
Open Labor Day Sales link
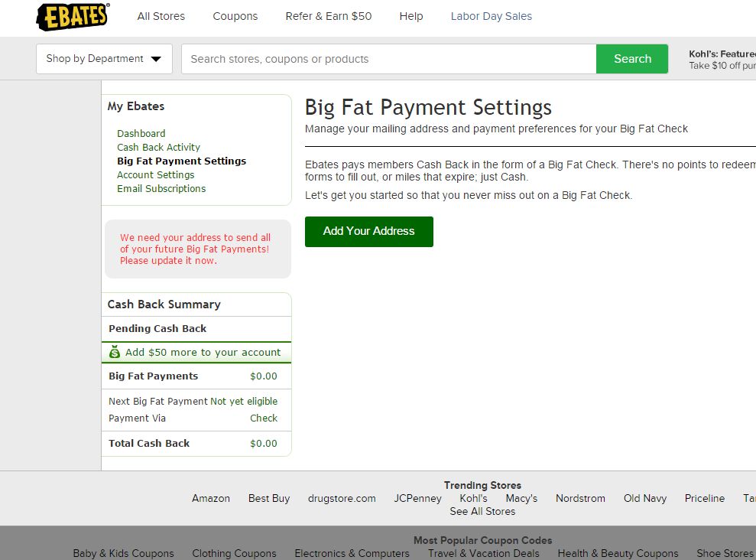coord(492,16)
